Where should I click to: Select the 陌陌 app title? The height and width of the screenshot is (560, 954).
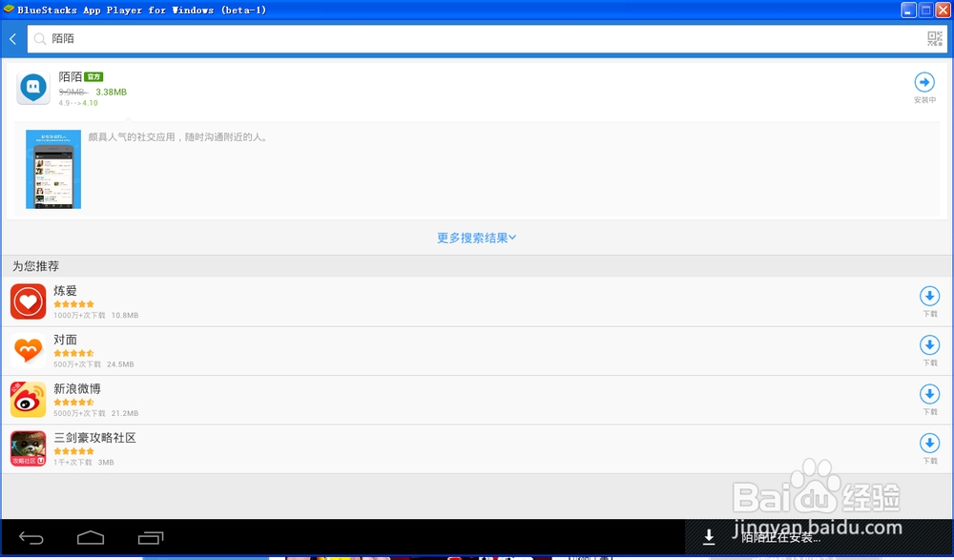[x=70, y=76]
